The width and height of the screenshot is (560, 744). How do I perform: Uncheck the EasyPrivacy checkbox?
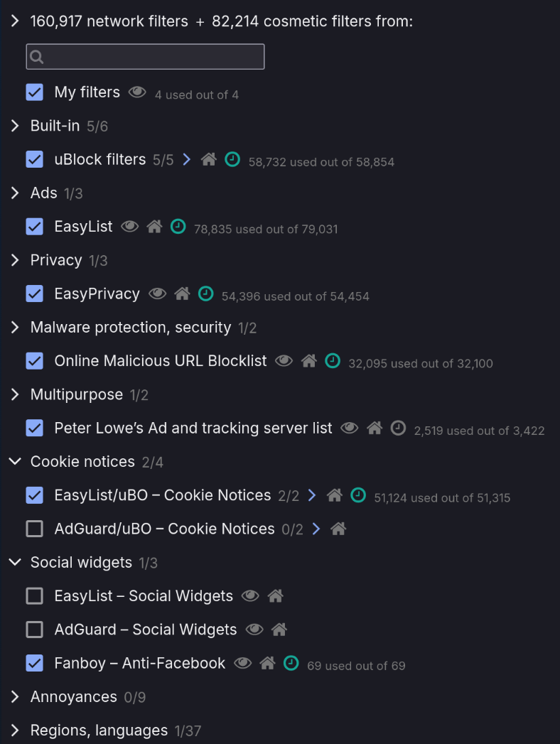tap(35, 293)
